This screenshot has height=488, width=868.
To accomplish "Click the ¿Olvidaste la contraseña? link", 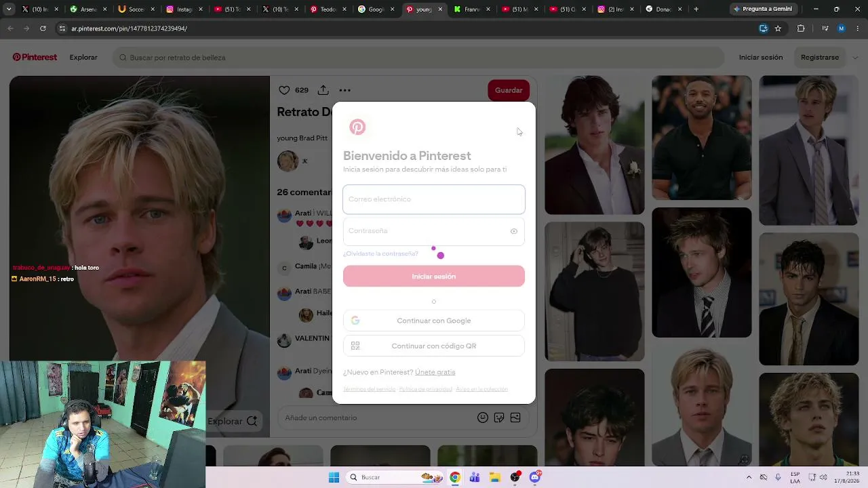I will click(x=380, y=253).
